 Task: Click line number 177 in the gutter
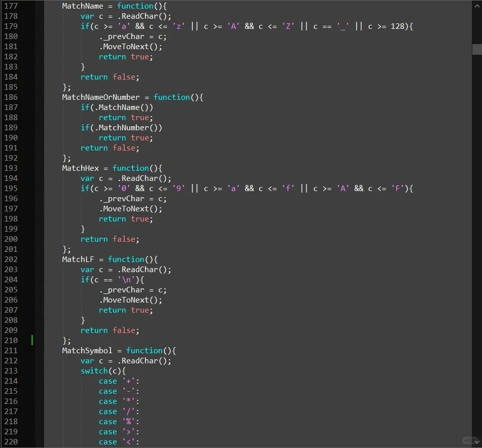coord(11,6)
